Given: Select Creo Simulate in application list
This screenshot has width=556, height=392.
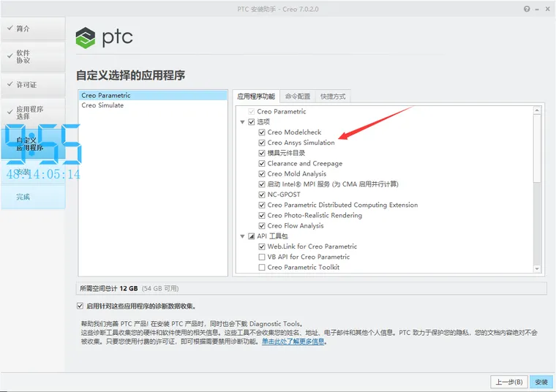Looking at the screenshot, I should (152, 105).
